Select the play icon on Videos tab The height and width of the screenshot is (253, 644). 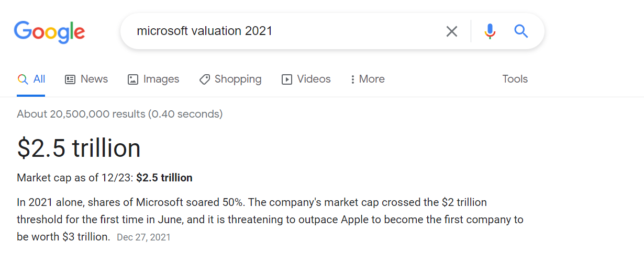[x=286, y=79]
